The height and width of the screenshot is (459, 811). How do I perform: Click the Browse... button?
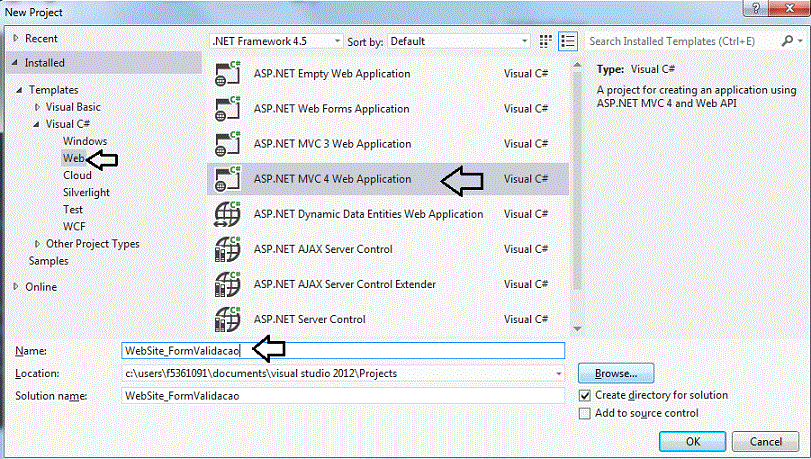pyautogui.click(x=616, y=374)
